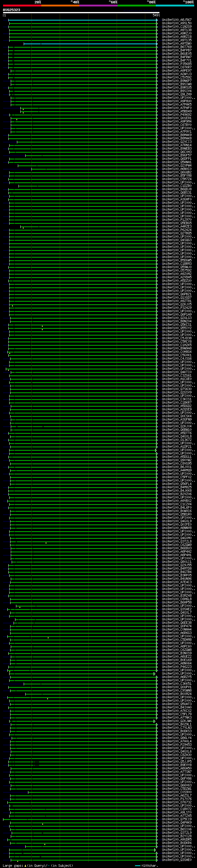This screenshot has width=197, height=868.
Task: Select hit label UniRef100_Q0CSK4
Action: pyautogui.click(x=177, y=416)
